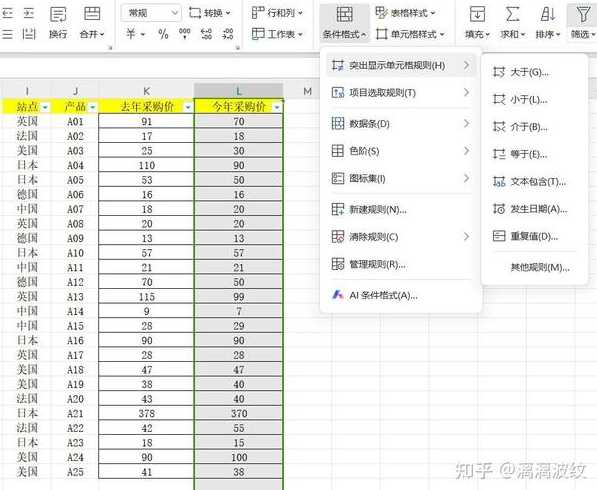Click the 填充 fill icon
The height and width of the screenshot is (490, 597).
point(477,14)
